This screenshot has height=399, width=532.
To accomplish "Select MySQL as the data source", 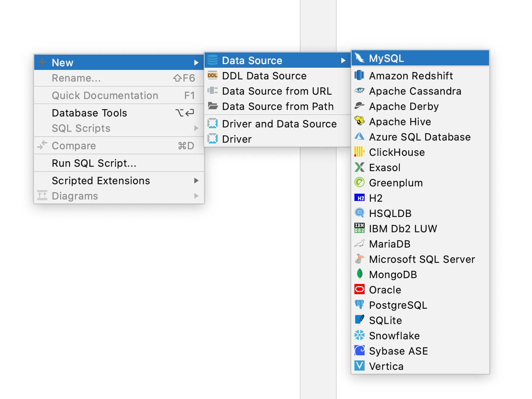I will 420,58.
